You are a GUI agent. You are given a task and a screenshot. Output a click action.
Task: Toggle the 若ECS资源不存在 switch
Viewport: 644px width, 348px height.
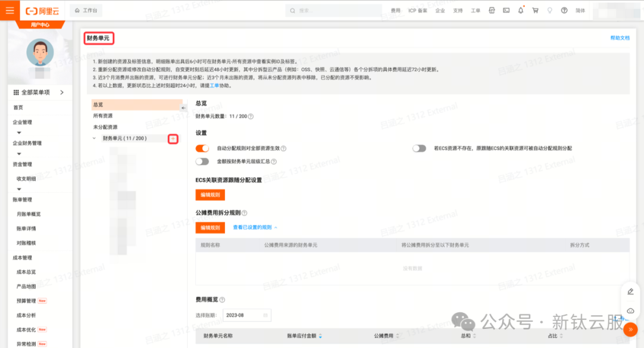pos(419,148)
